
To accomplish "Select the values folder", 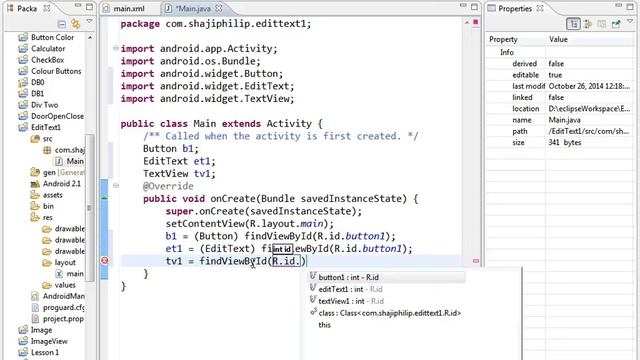I will click(65, 285).
